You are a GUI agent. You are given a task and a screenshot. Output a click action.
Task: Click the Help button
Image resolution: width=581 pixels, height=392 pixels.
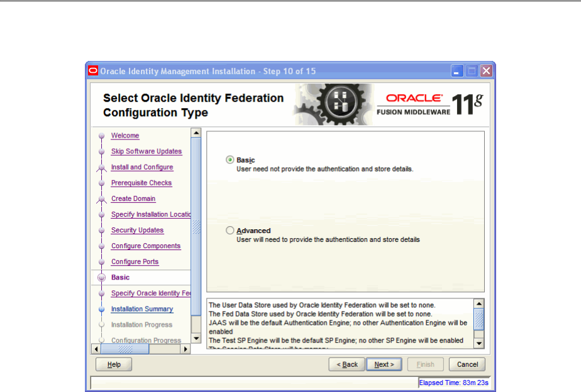click(x=114, y=364)
